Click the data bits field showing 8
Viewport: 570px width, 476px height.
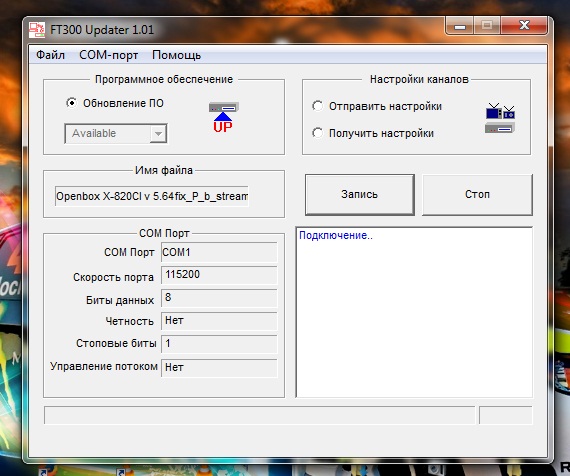point(219,298)
